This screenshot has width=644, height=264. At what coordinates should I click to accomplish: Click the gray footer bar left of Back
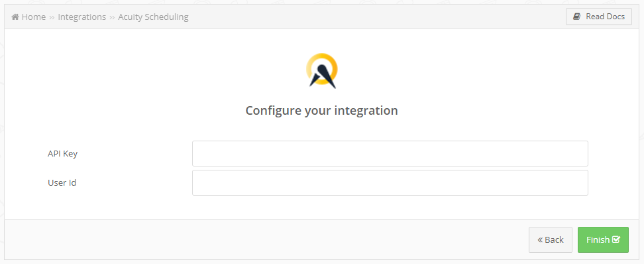[x=263, y=239]
